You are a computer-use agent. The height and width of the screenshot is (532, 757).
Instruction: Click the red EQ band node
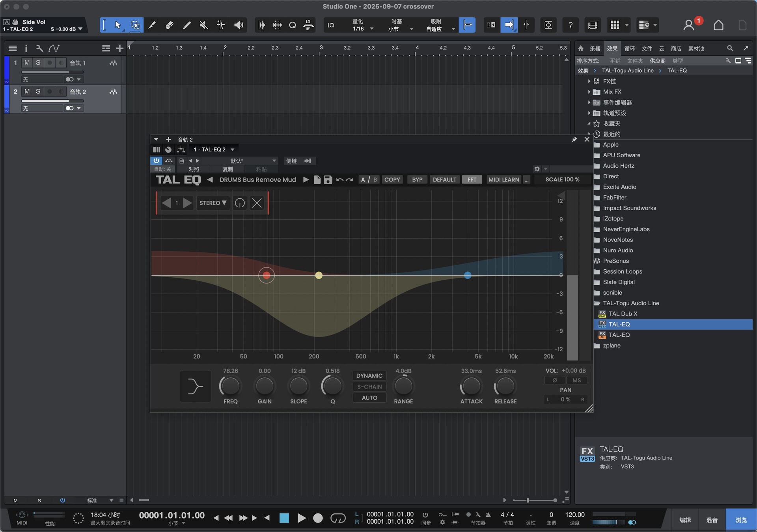(267, 275)
